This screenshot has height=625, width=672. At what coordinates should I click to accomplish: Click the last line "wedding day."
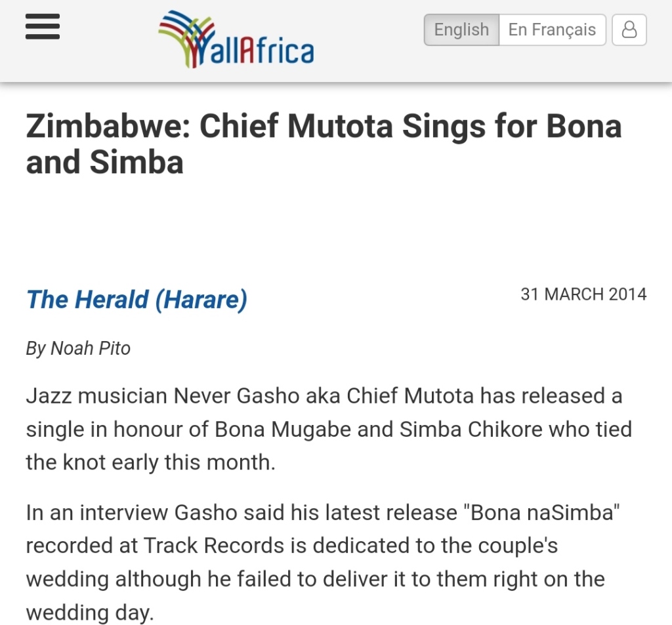point(89,613)
